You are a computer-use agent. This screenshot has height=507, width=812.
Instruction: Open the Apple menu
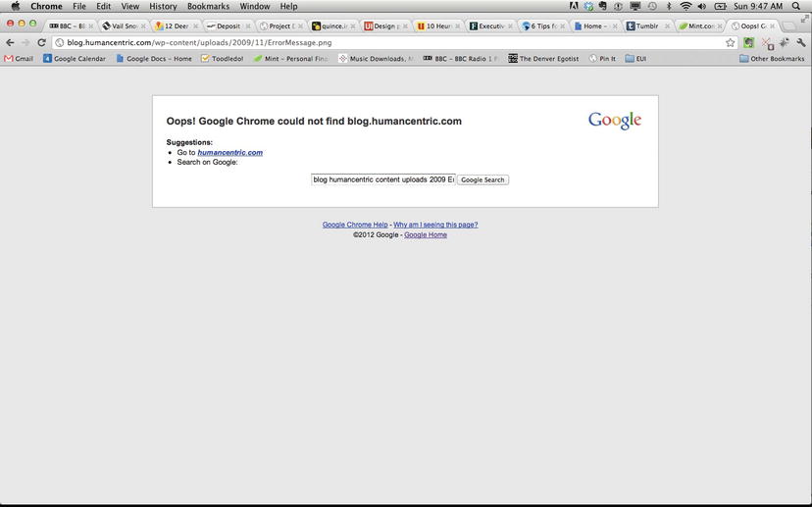point(15,6)
